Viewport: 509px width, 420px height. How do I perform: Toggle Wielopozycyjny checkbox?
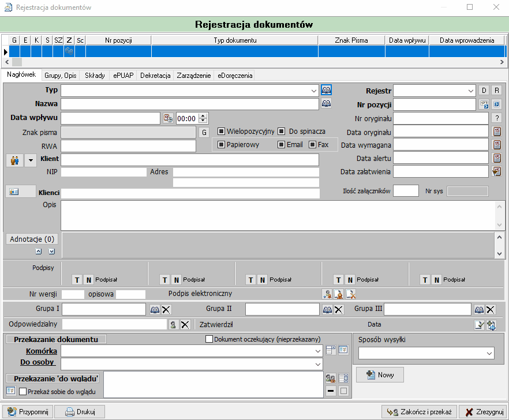(x=221, y=131)
